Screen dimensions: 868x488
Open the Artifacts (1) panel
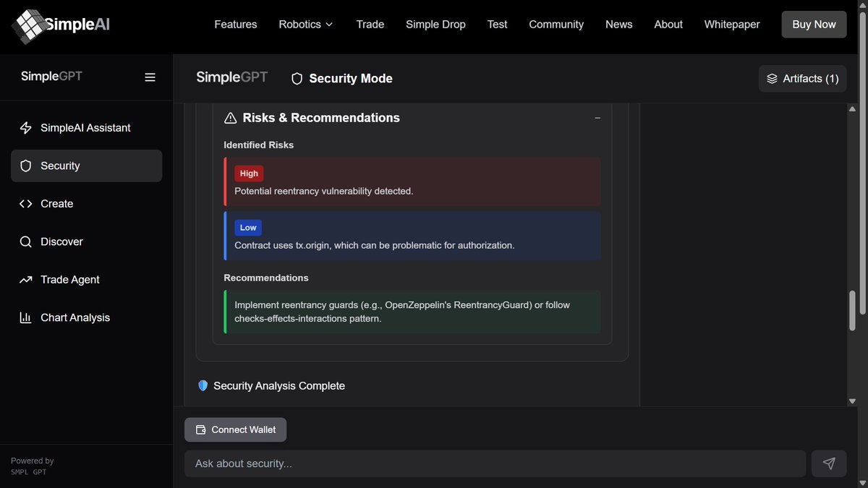pos(803,79)
